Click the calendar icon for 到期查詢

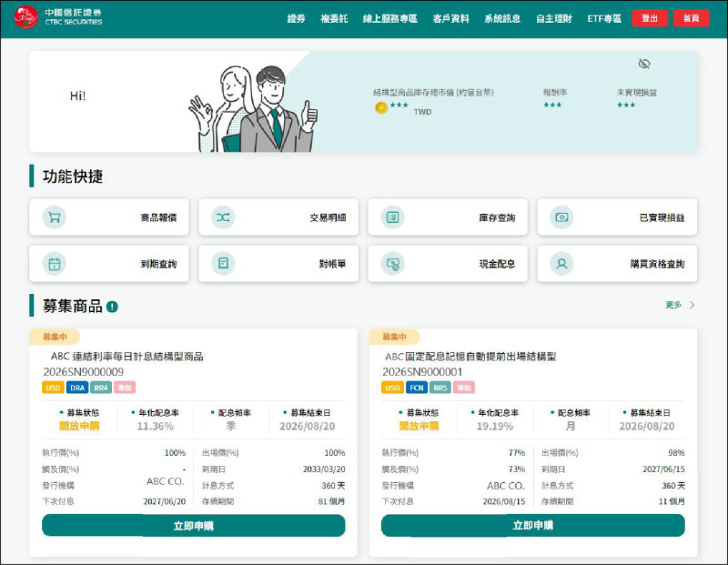click(55, 264)
